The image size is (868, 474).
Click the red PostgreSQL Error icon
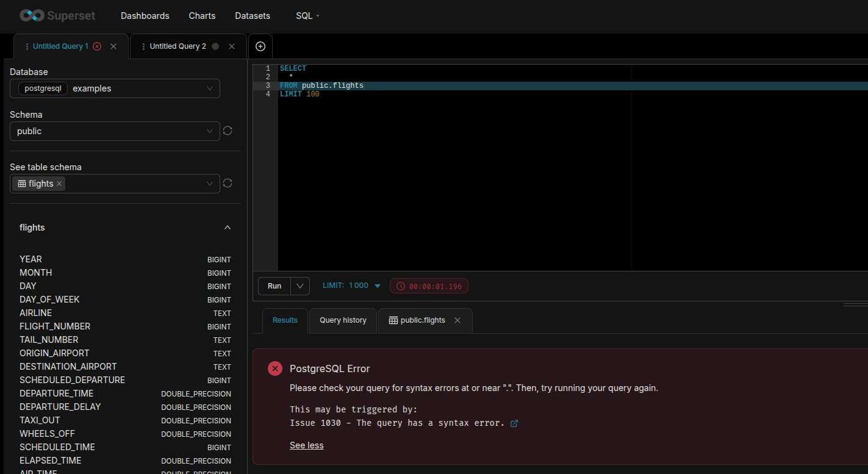tap(275, 368)
